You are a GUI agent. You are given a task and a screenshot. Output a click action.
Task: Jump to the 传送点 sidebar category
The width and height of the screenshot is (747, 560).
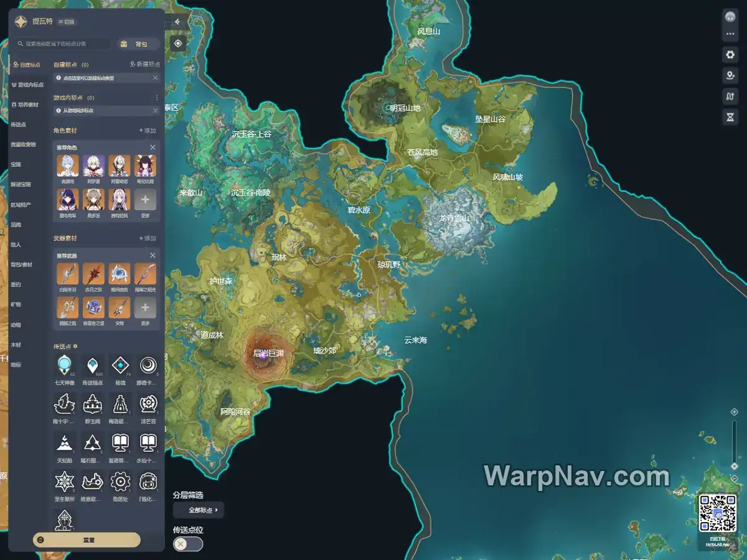coord(18,124)
